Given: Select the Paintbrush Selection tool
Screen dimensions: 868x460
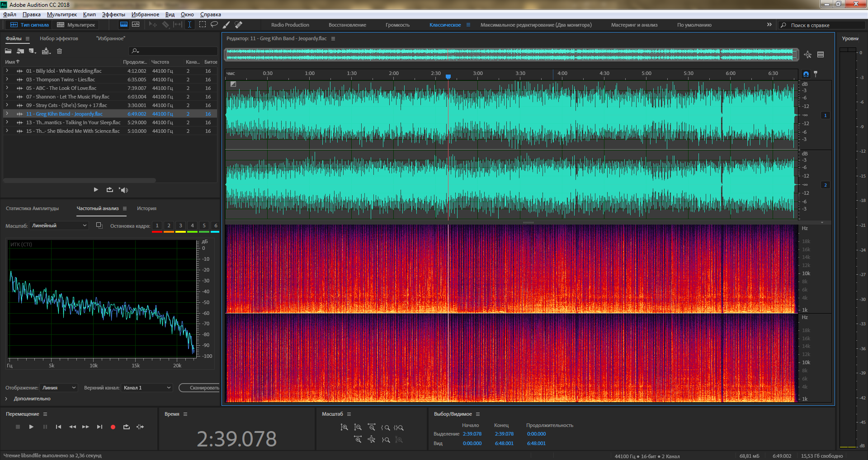Looking at the screenshot, I should 226,25.
